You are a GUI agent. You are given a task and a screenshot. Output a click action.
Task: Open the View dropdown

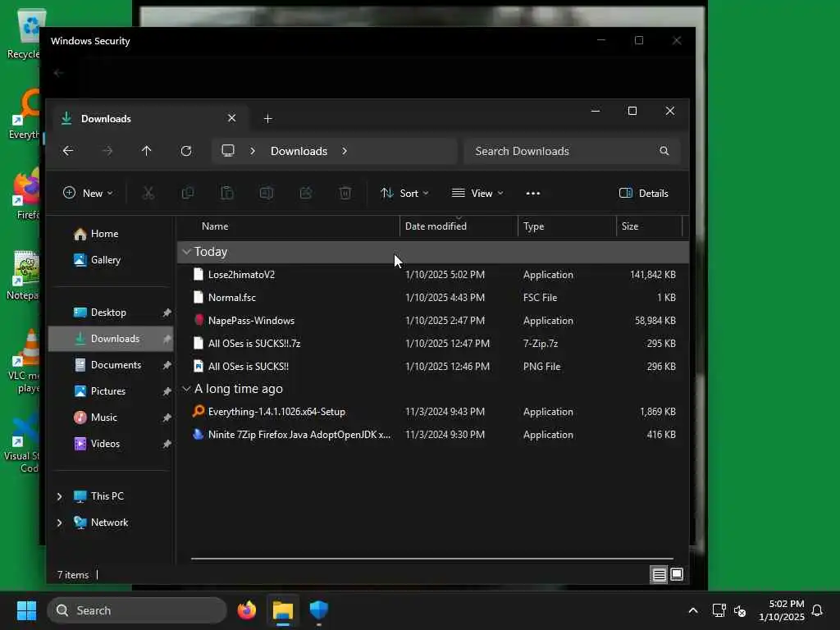(x=477, y=194)
